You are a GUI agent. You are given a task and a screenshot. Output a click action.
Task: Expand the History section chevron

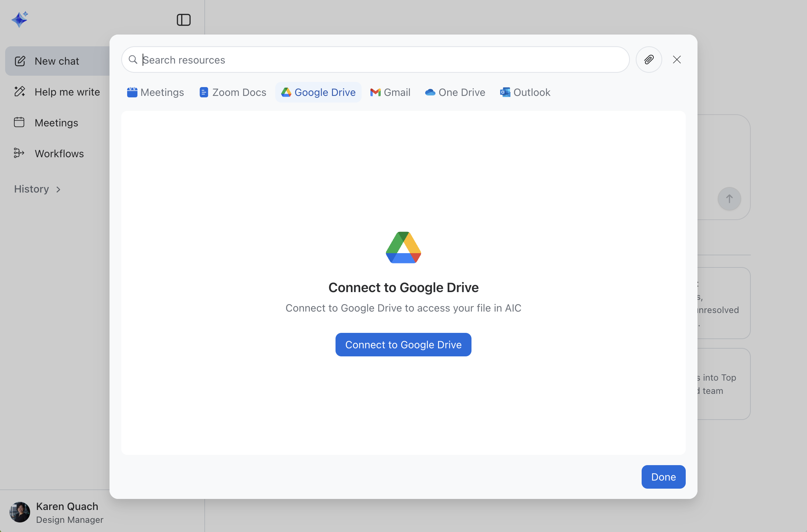[x=58, y=190]
